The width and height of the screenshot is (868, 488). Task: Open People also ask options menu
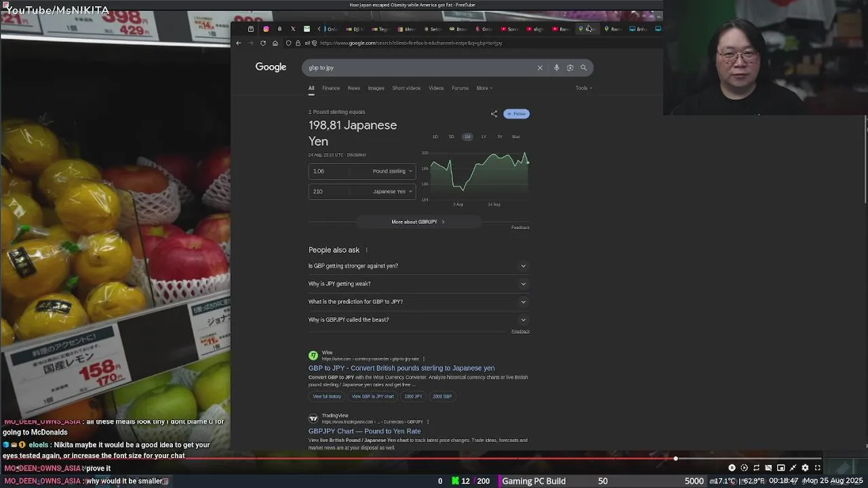click(x=366, y=250)
